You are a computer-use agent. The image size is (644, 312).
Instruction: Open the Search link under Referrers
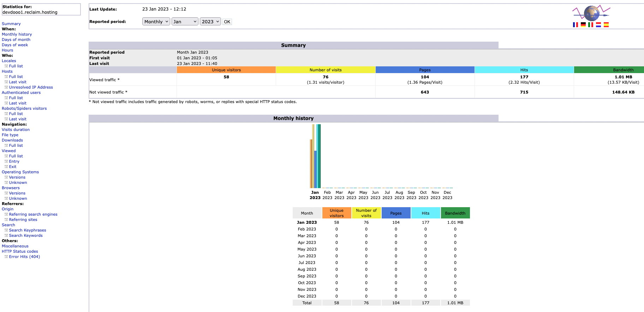8,225
